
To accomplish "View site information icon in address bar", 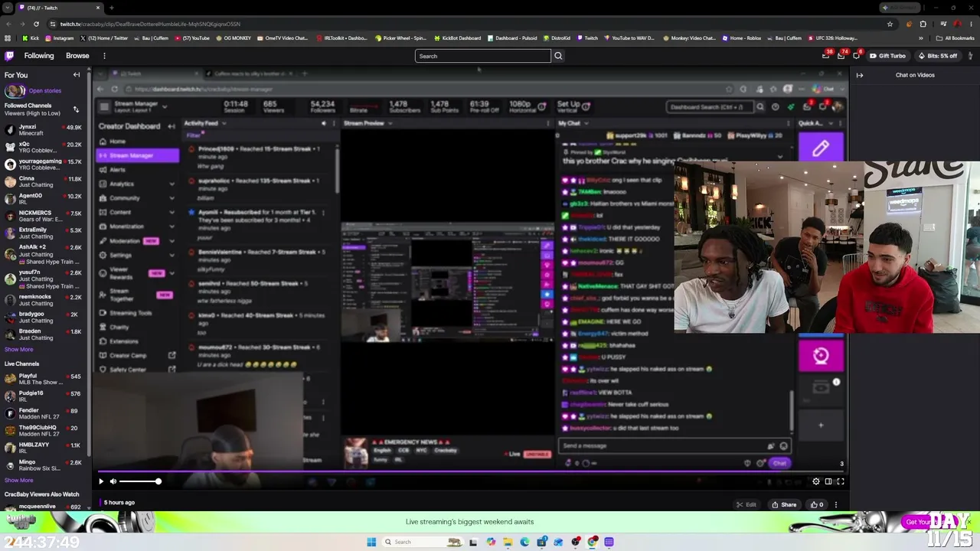I will pos(52,24).
